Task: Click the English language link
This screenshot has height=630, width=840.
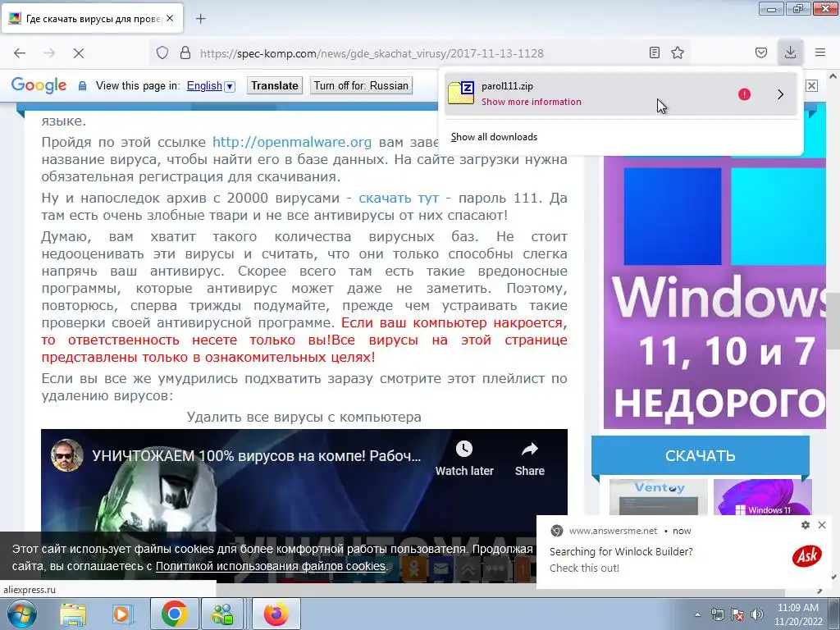Action: 204,85
